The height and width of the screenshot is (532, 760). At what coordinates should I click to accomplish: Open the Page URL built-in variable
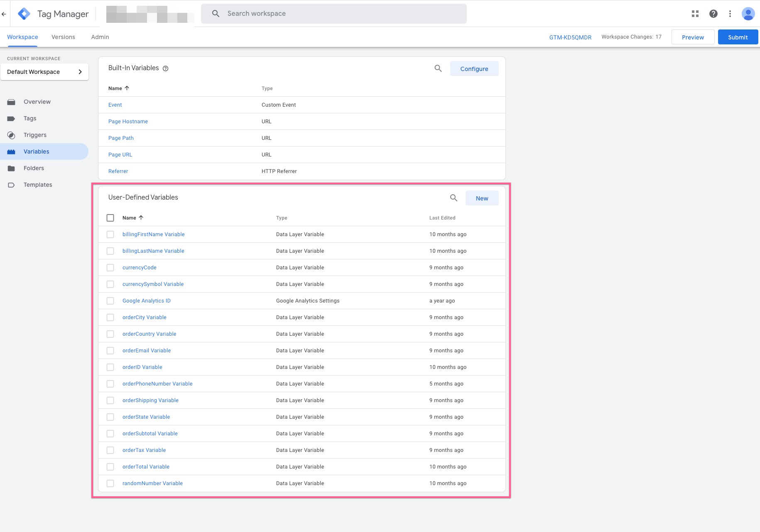pyautogui.click(x=120, y=155)
